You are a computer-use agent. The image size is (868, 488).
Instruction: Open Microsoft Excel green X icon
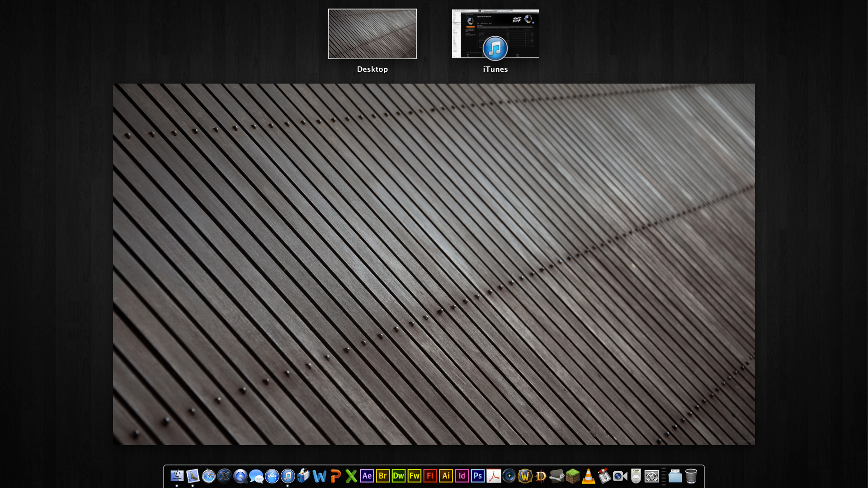tap(351, 476)
